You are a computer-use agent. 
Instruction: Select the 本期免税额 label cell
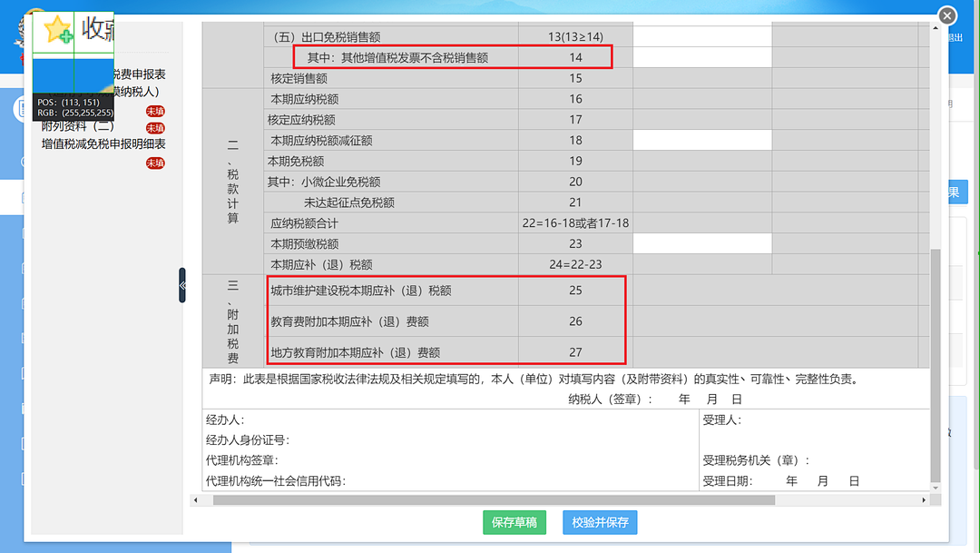pos(391,161)
